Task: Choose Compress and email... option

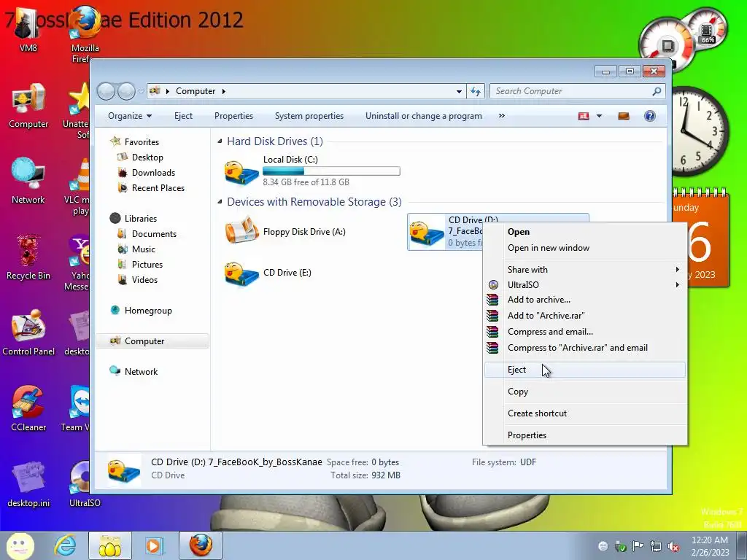Action: [x=585, y=332]
